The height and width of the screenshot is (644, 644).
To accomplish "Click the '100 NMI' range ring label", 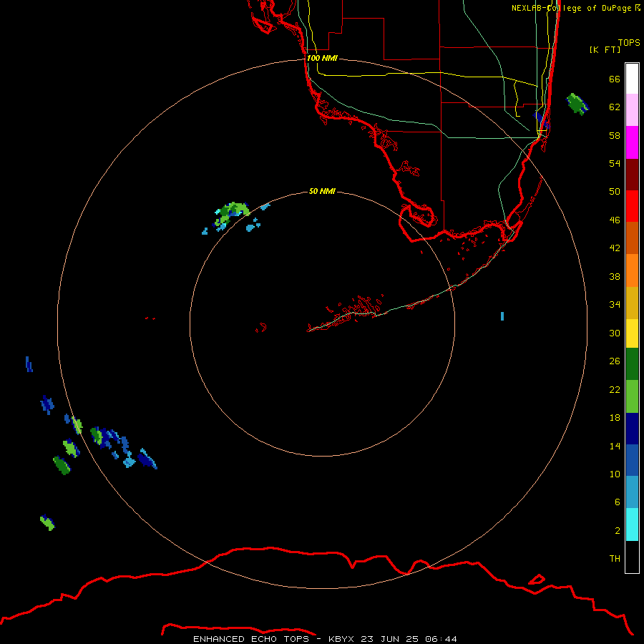I will click(323, 58).
